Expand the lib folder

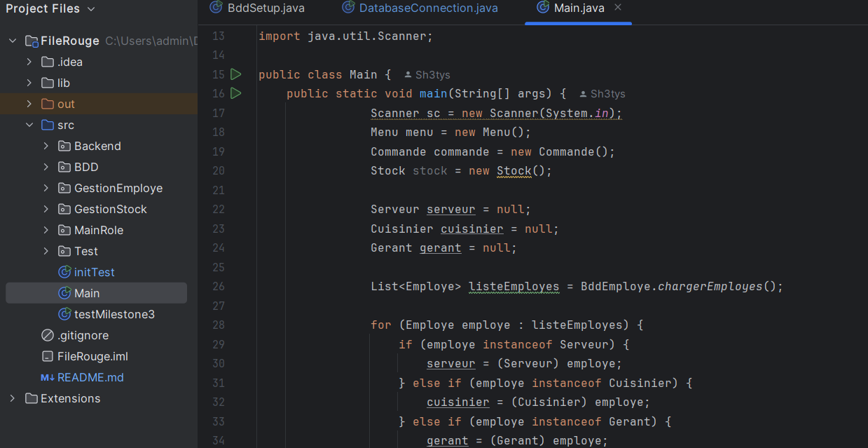pyautogui.click(x=29, y=83)
